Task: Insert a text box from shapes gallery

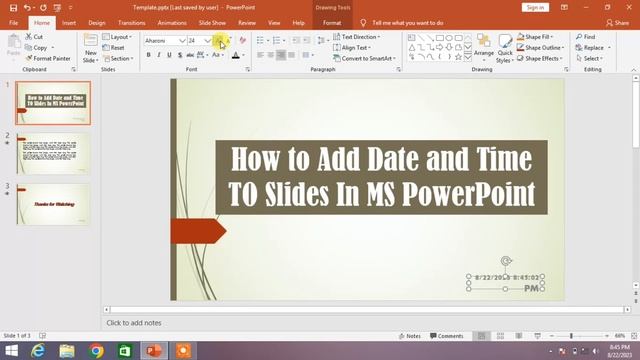Action: click(x=411, y=38)
